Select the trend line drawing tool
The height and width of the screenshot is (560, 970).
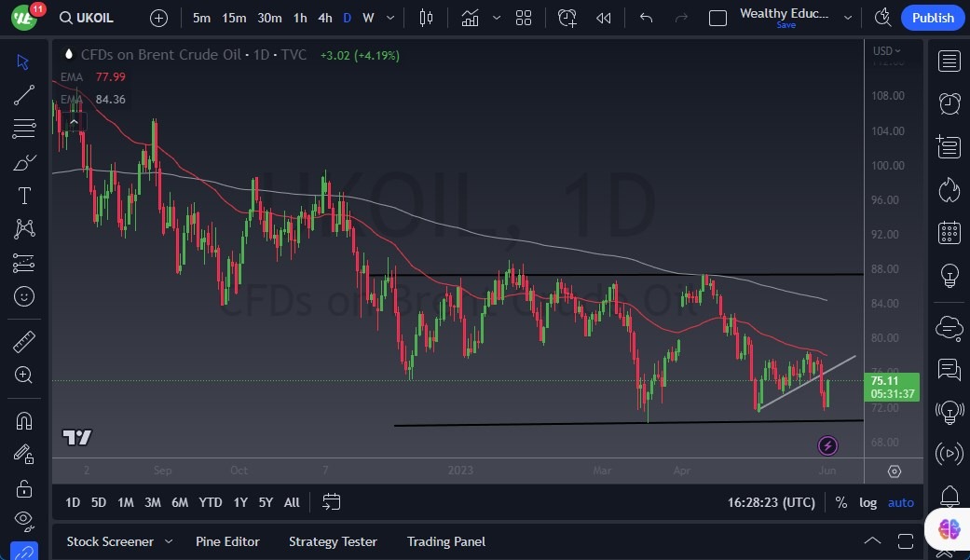[x=24, y=94]
